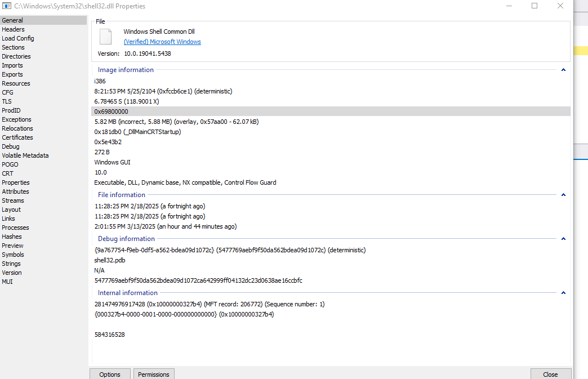Open the Debug page

43,146
